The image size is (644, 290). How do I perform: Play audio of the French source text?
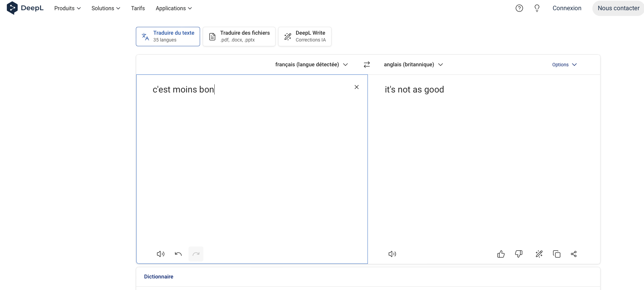click(x=161, y=254)
